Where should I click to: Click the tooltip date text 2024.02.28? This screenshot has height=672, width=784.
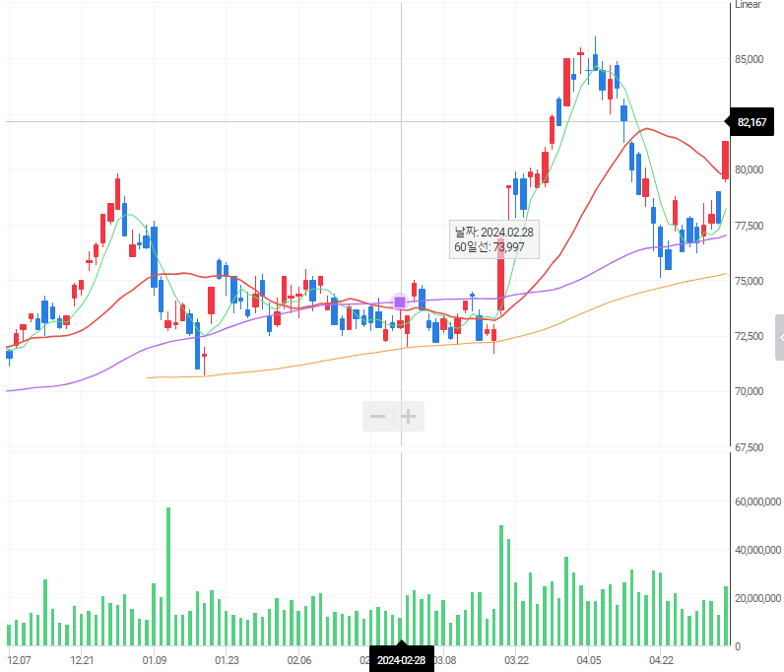(x=507, y=233)
